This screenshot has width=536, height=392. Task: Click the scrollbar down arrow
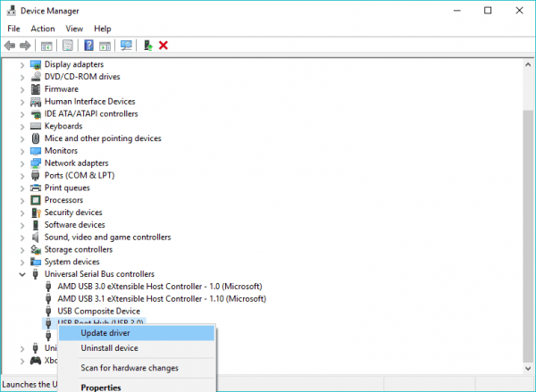click(x=528, y=368)
